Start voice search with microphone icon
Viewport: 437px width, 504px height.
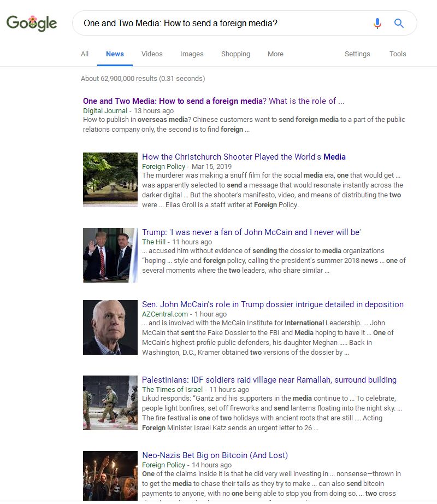tap(377, 23)
